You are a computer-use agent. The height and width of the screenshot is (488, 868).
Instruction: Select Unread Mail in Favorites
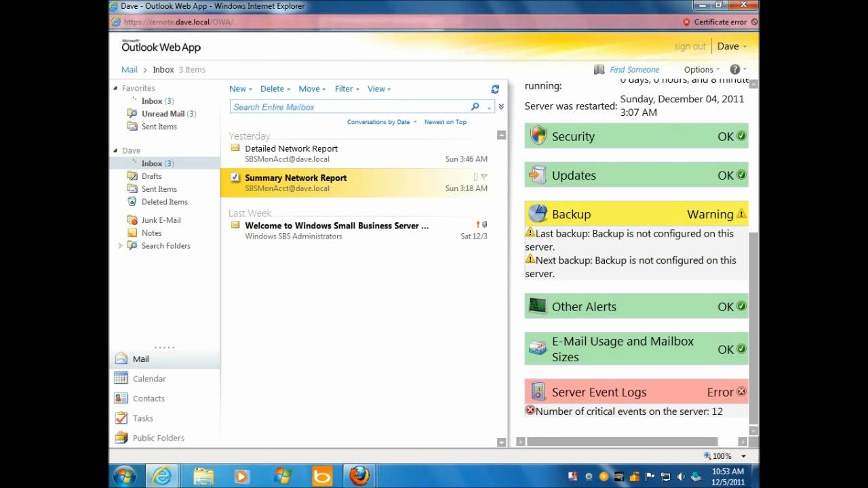coord(163,113)
